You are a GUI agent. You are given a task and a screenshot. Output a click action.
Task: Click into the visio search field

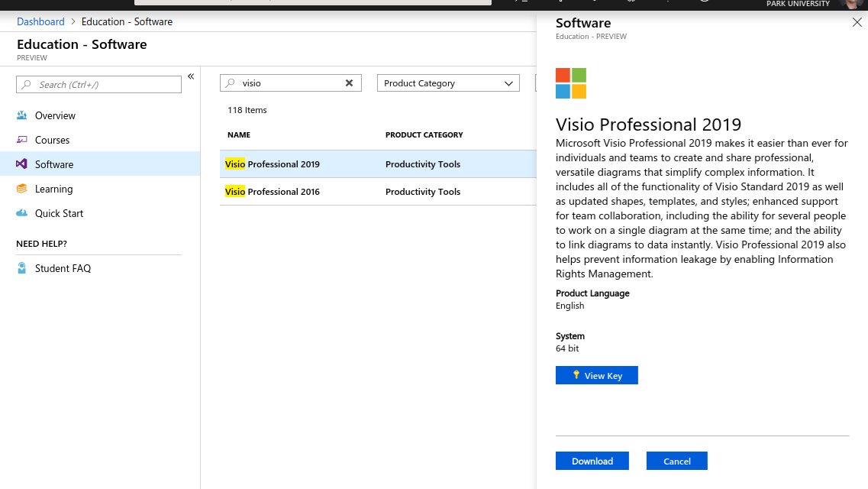click(291, 83)
